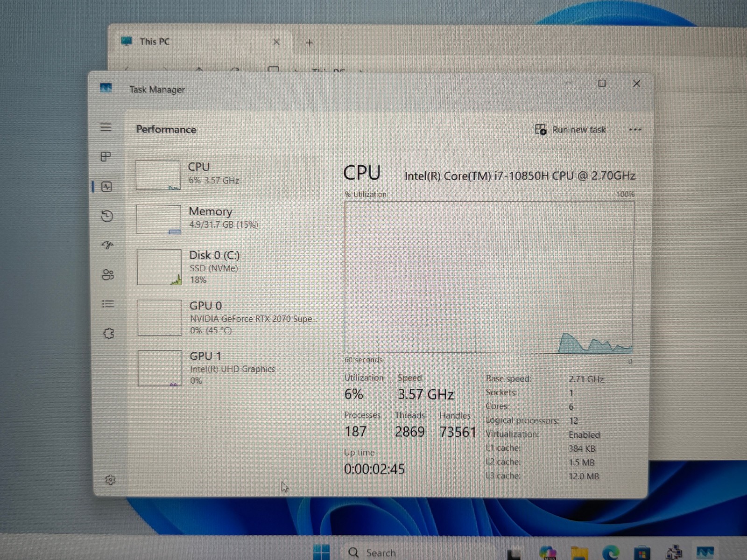The height and width of the screenshot is (560, 747).
Task: Select GPU 0 NVIDIA GeForce entry
Action: click(x=228, y=317)
